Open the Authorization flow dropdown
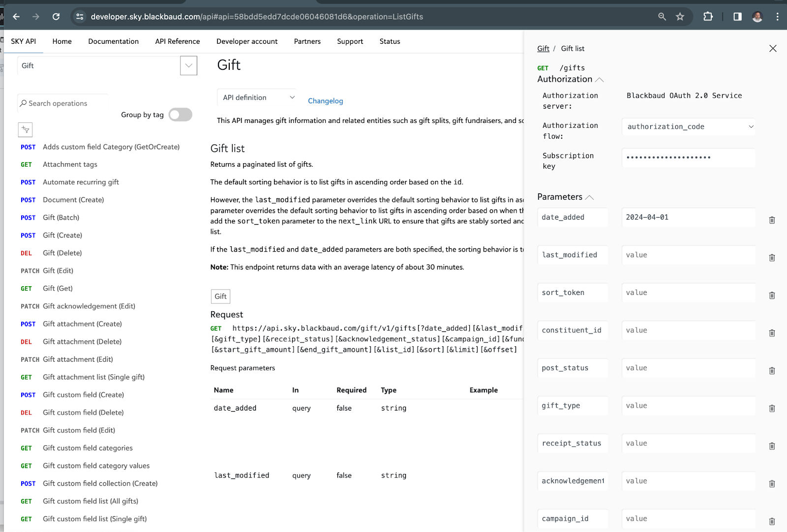 689,127
